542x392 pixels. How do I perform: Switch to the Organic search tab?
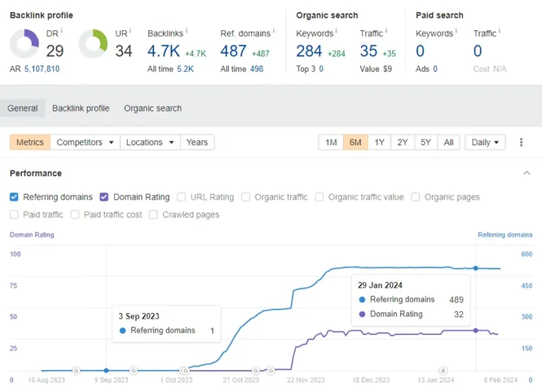(152, 109)
